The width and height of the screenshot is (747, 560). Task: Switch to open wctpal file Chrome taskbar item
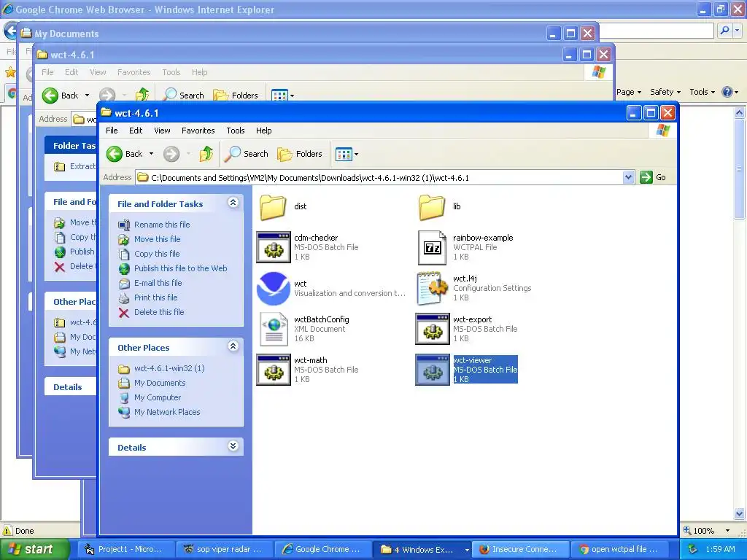[619, 549]
